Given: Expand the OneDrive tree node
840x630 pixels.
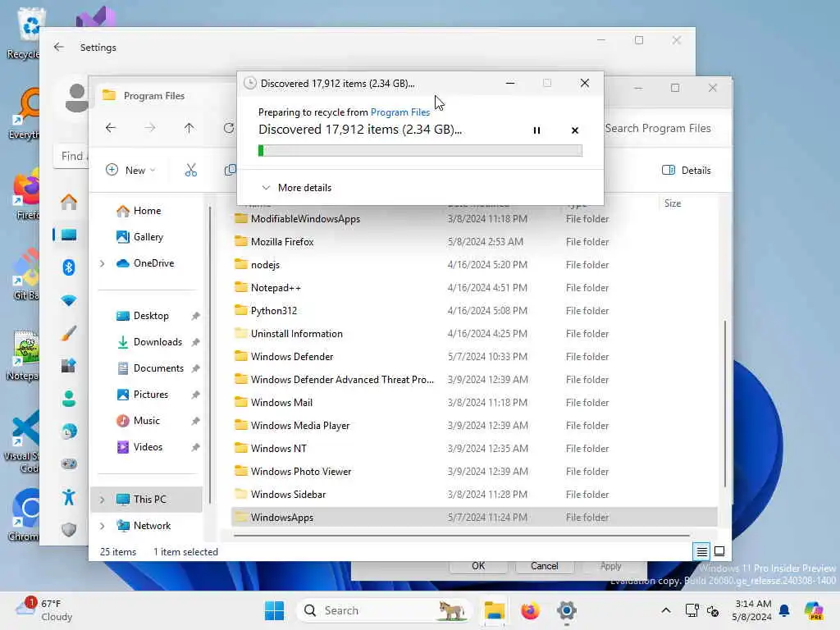Looking at the screenshot, I should tap(102, 263).
